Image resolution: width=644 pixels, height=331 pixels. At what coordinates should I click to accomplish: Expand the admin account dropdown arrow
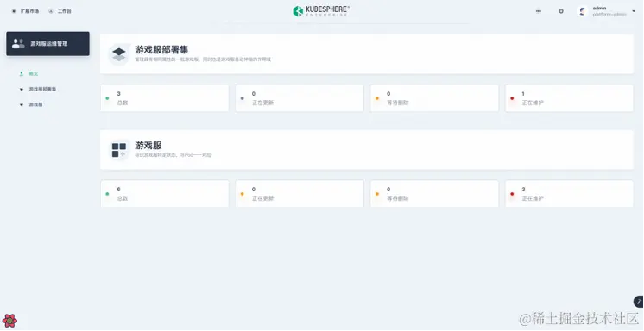point(634,11)
